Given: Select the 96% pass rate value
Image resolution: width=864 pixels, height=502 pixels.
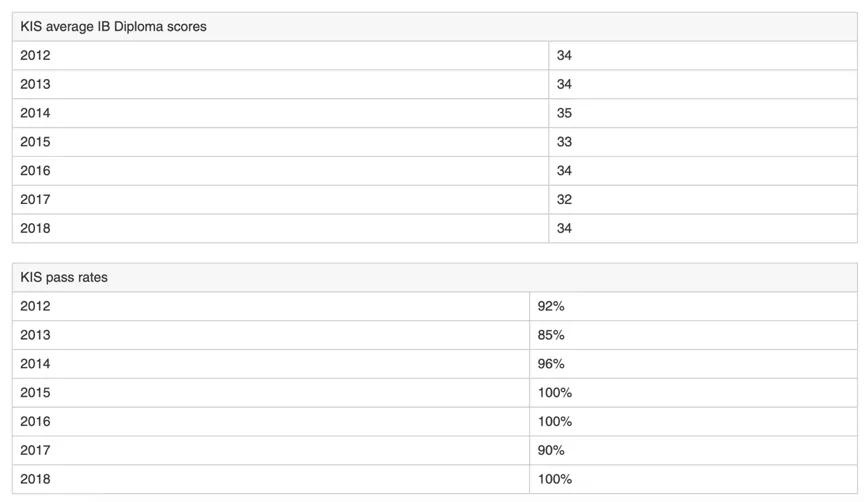Looking at the screenshot, I should click(x=550, y=364).
